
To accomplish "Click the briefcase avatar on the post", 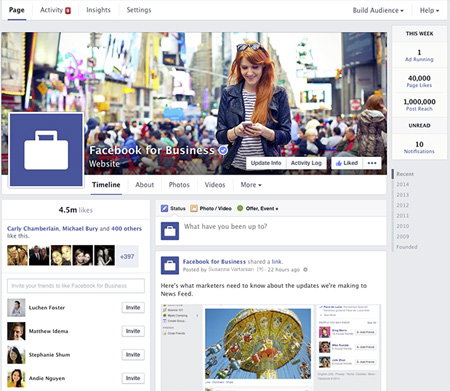I will tap(170, 265).
